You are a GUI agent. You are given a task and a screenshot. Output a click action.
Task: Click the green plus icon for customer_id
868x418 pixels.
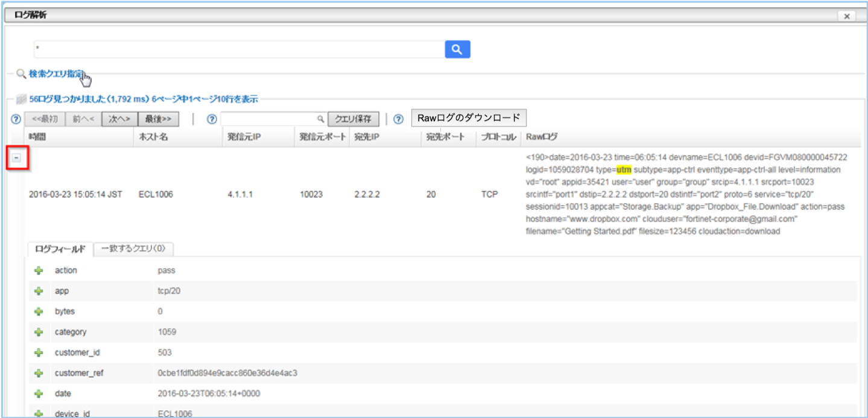coord(39,353)
